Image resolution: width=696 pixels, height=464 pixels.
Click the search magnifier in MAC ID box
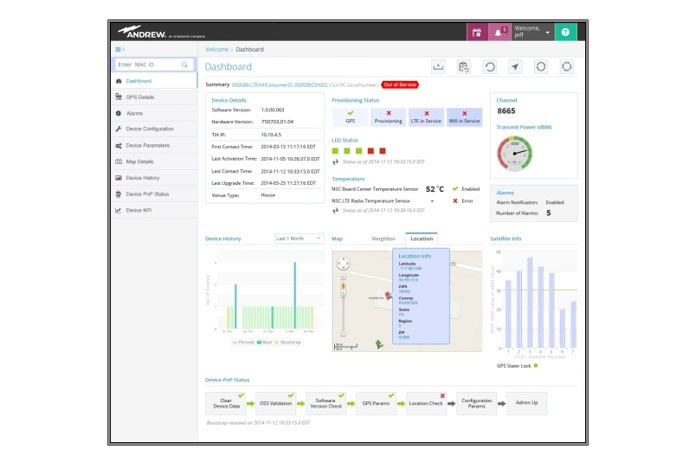[x=184, y=64]
